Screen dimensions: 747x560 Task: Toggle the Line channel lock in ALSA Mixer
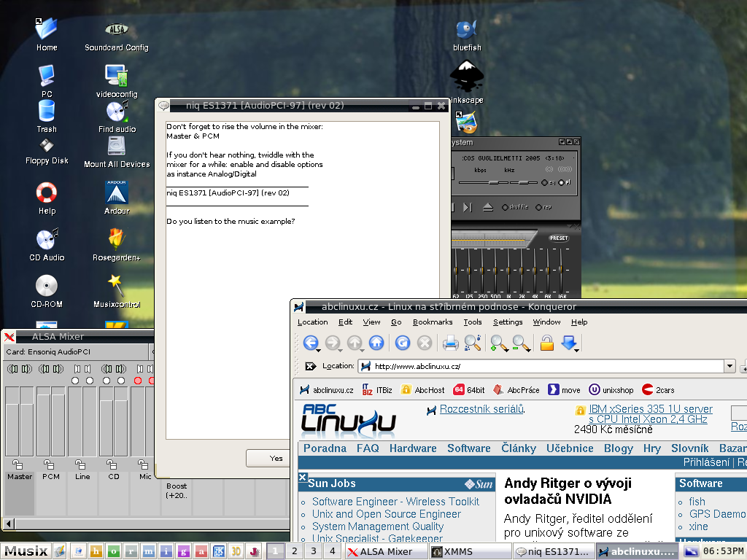[80, 464]
